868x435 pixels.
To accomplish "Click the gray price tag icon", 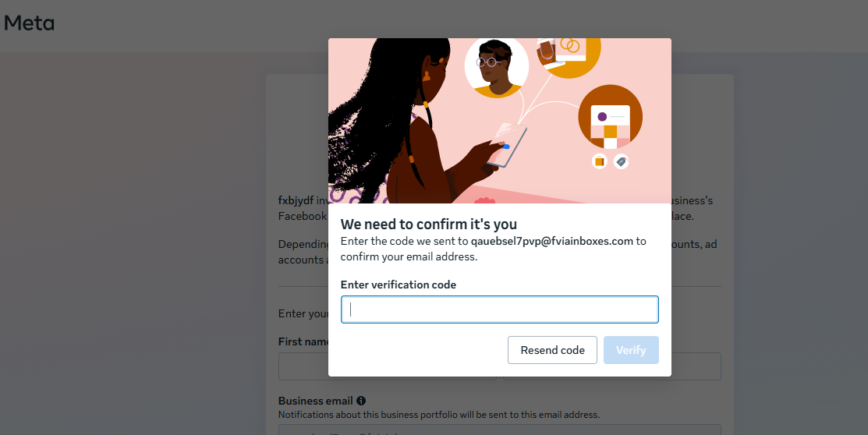I will click(x=621, y=161).
